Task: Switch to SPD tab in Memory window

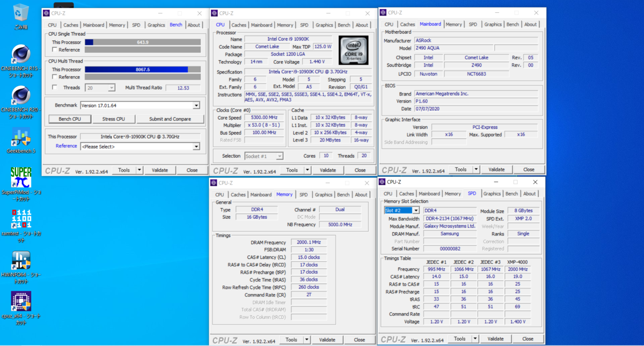Action: pyautogui.click(x=304, y=195)
